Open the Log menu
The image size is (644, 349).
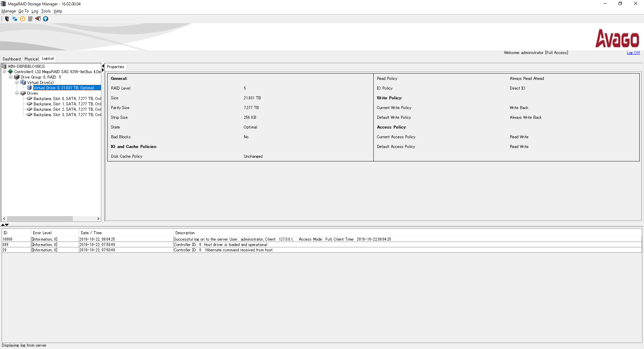35,11
